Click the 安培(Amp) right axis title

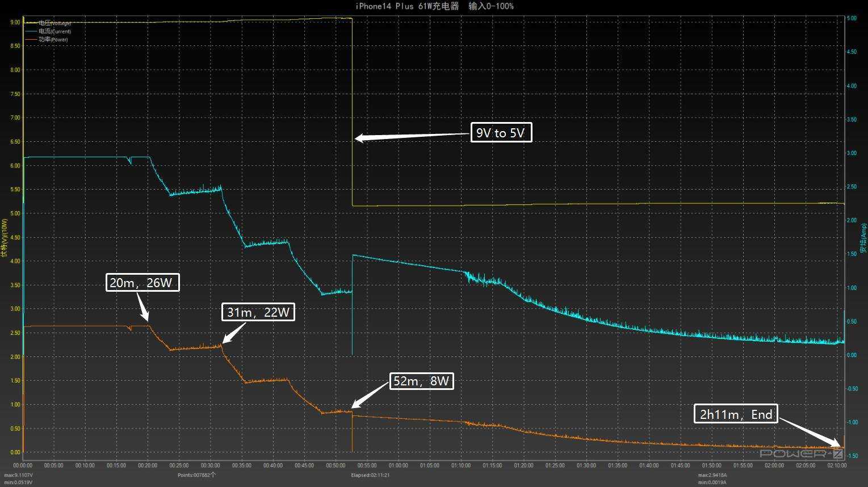pyautogui.click(x=863, y=238)
